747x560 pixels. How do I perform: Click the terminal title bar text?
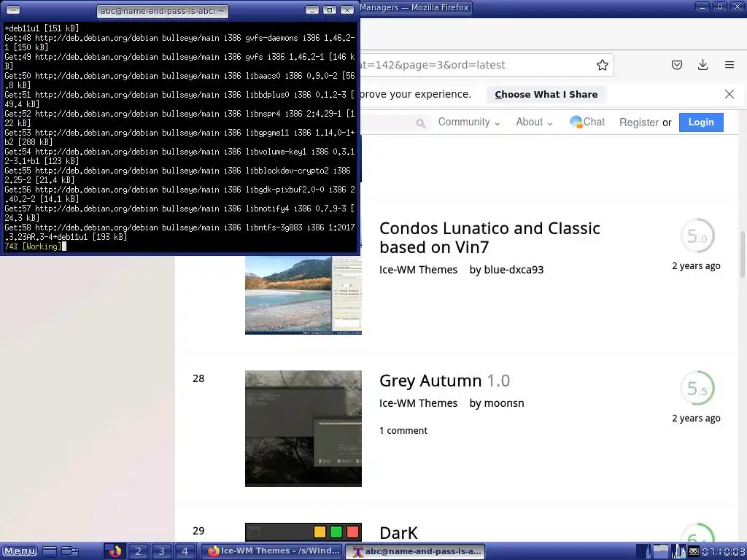(x=163, y=10)
